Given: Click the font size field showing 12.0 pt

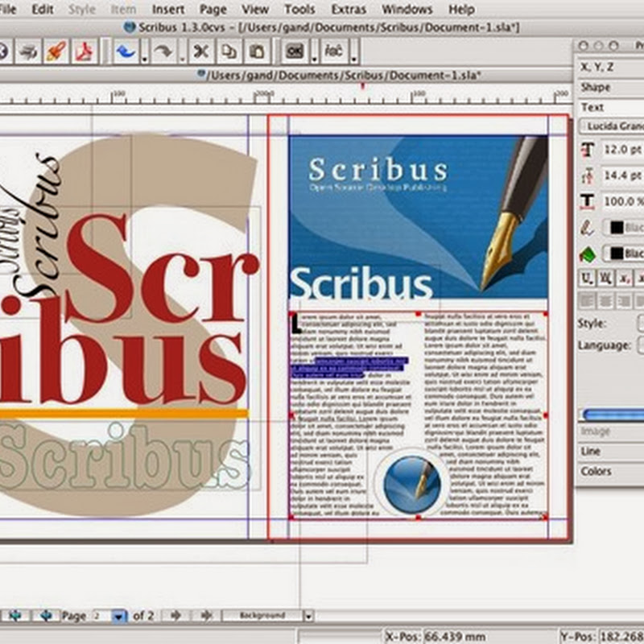Looking at the screenshot, I should click(x=621, y=150).
